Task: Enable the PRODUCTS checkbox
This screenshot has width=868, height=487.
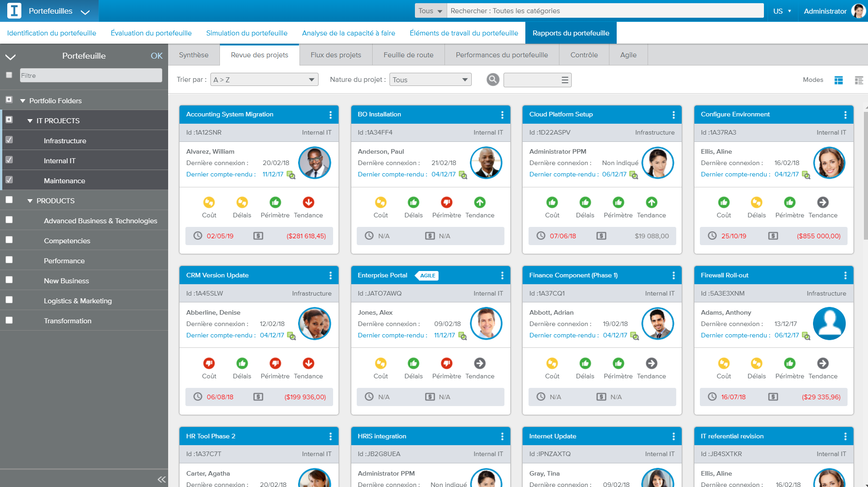Action: (9, 200)
